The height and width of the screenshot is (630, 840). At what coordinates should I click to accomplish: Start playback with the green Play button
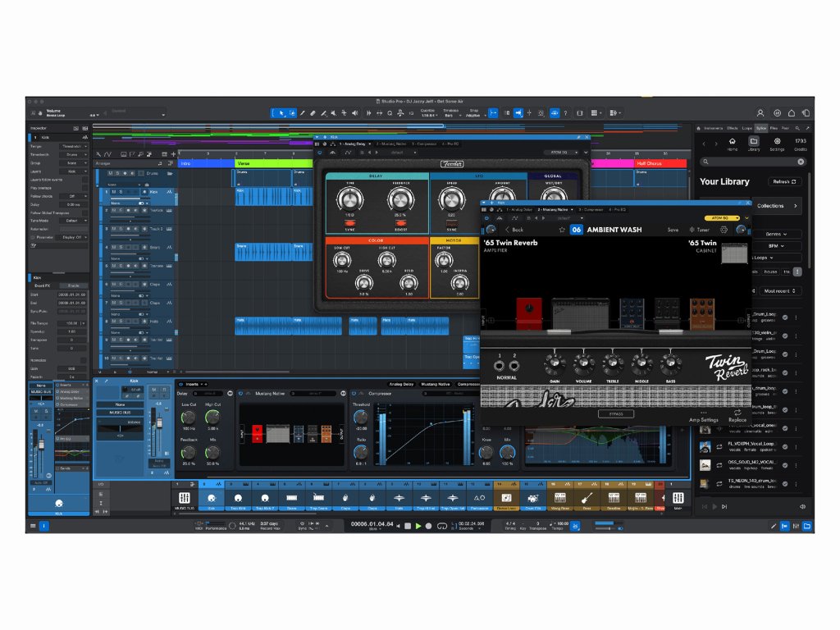(x=418, y=526)
